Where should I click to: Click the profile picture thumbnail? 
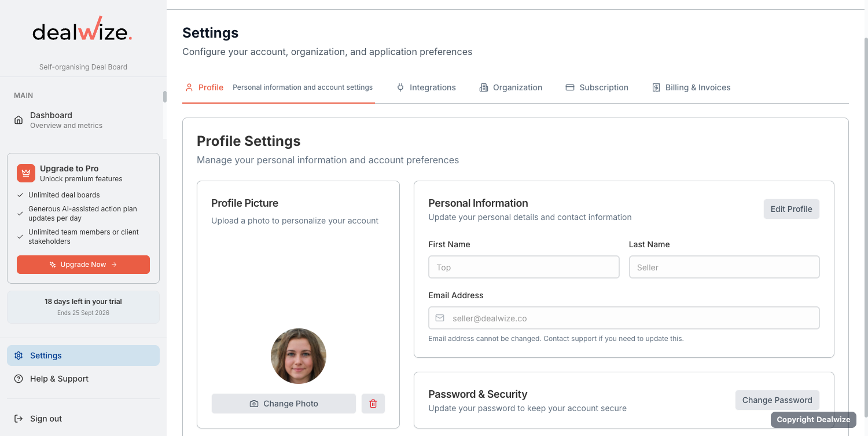[x=299, y=356]
